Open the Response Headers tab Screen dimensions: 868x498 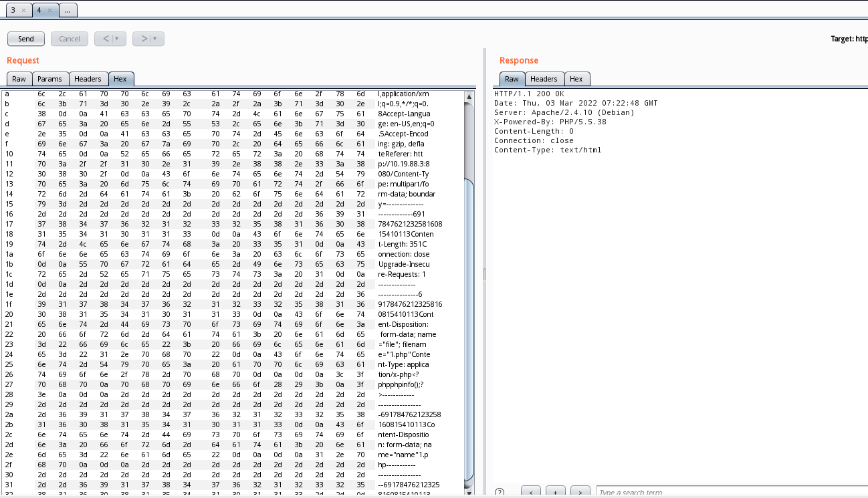pos(544,79)
